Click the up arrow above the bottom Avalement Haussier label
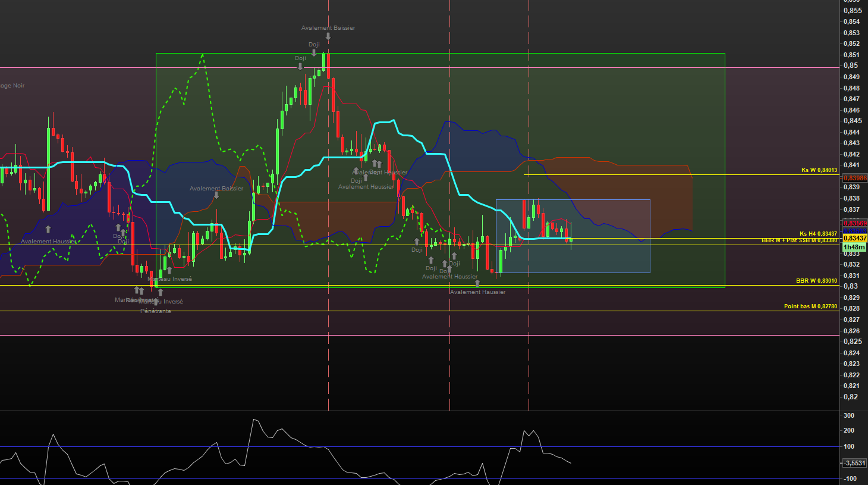 [x=477, y=283]
